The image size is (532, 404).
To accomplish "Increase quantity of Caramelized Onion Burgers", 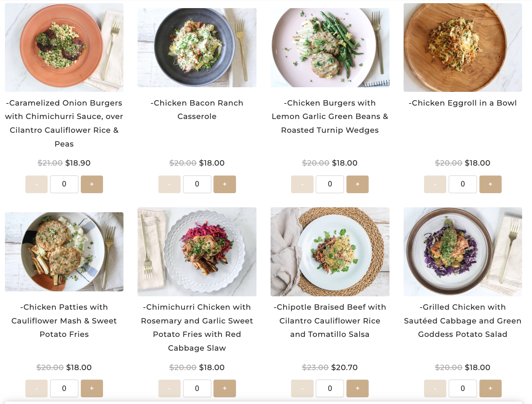I will [x=92, y=184].
